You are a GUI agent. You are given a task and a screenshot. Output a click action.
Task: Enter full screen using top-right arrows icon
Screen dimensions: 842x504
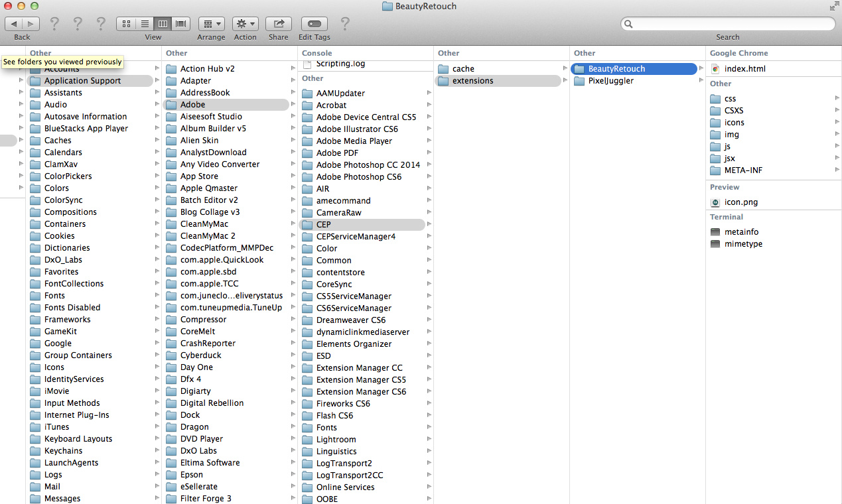[834, 6]
